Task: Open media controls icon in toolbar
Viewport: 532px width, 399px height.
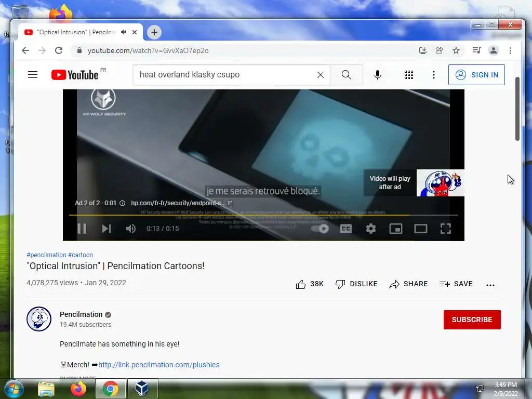Action: pyautogui.click(x=476, y=50)
